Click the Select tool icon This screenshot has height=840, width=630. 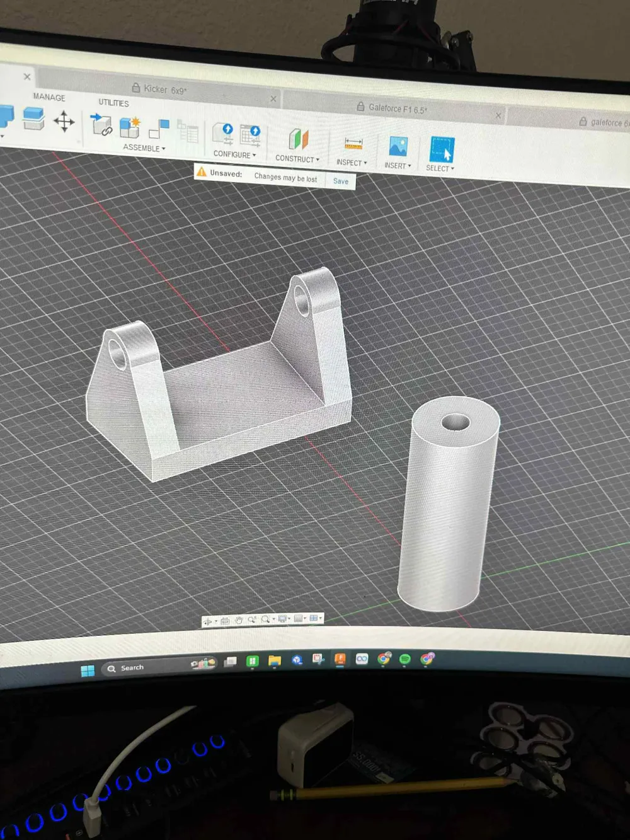pyautogui.click(x=442, y=150)
